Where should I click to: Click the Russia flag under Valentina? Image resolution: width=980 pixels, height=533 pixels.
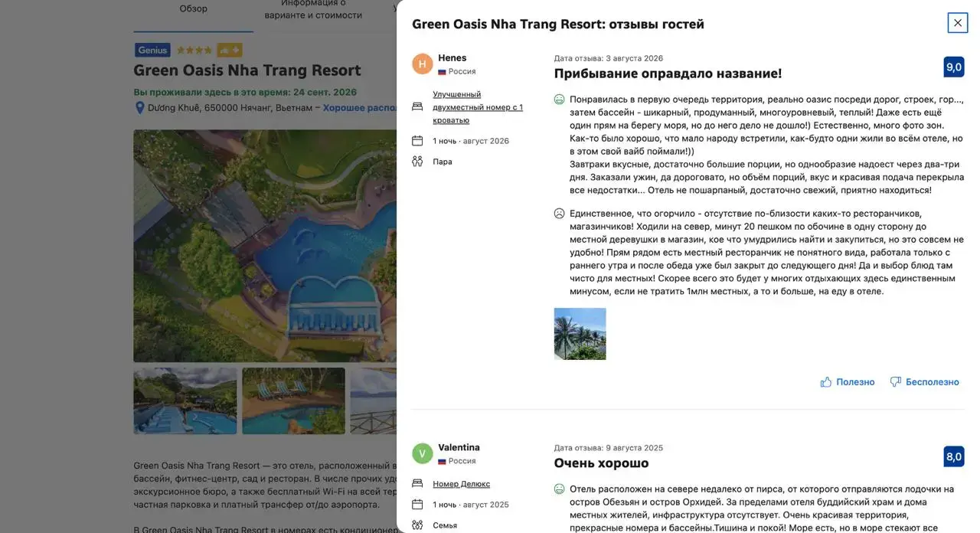pyautogui.click(x=442, y=462)
